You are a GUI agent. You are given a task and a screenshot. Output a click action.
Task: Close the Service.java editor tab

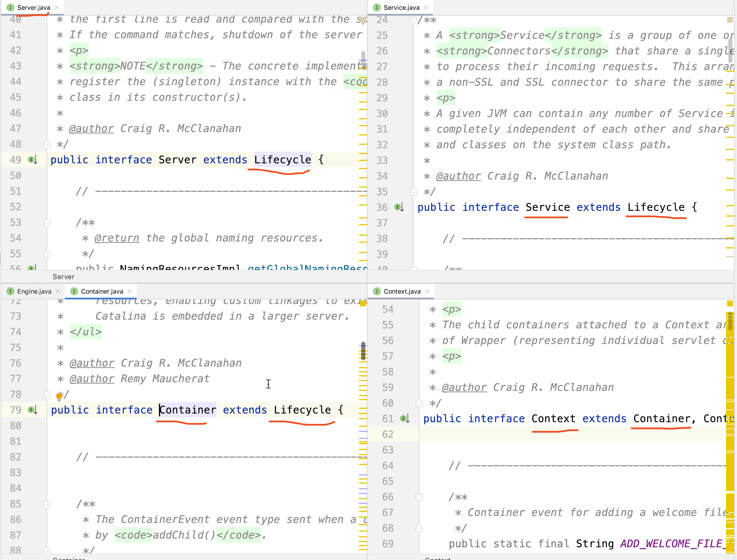426,7
